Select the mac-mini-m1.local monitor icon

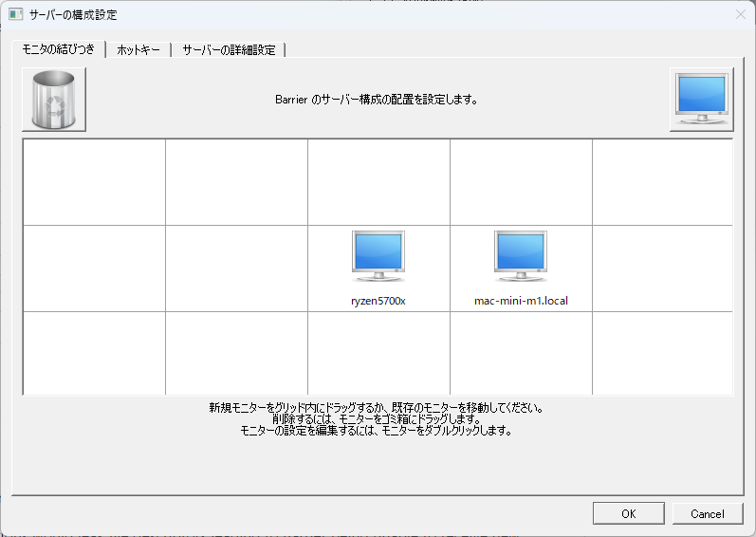pos(521,257)
